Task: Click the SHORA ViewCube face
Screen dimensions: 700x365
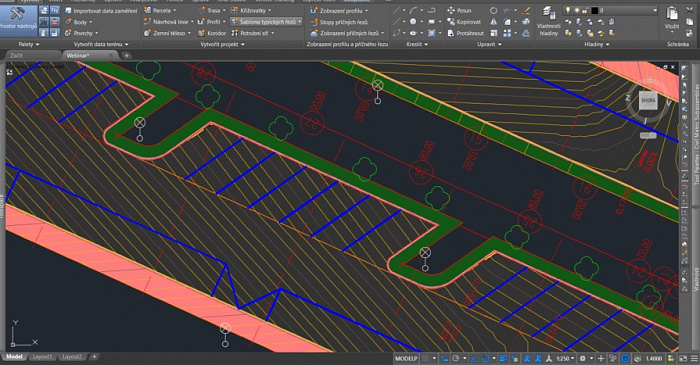Action: (648, 100)
